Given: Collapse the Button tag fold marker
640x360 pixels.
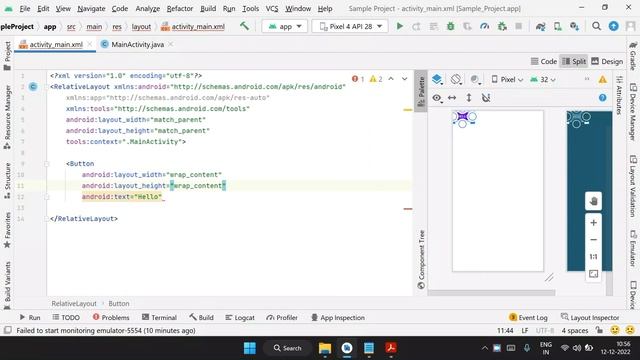Looking at the screenshot, I should tap(47, 164).
